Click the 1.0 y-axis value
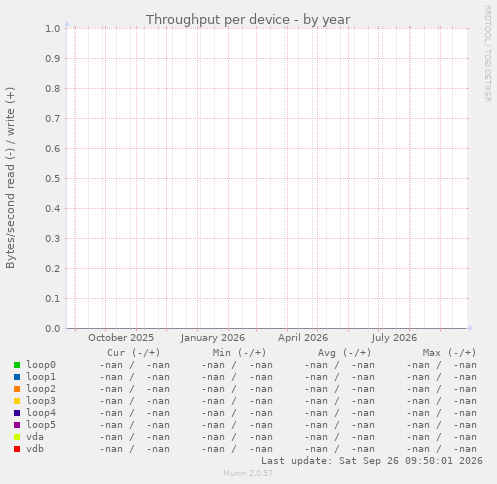Screen dimensions: 497x484 pos(53,28)
